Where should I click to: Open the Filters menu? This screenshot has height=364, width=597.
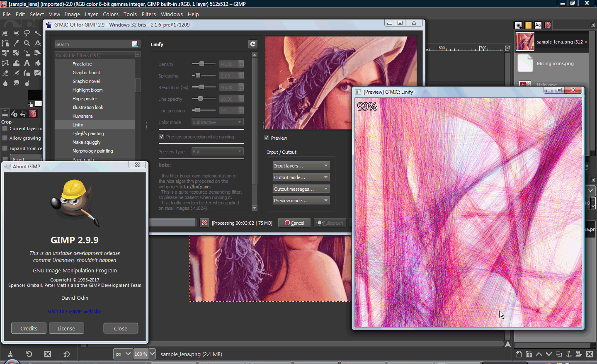[x=148, y=14]
